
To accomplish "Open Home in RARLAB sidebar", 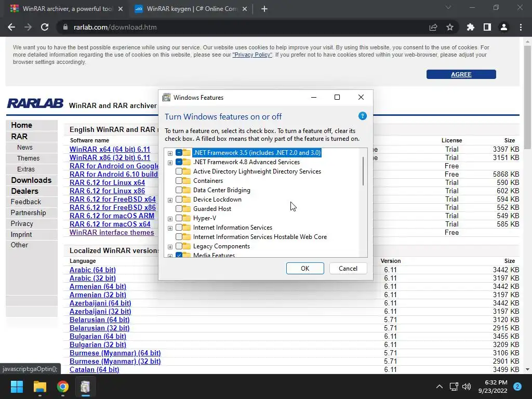I will coord(21,125).
